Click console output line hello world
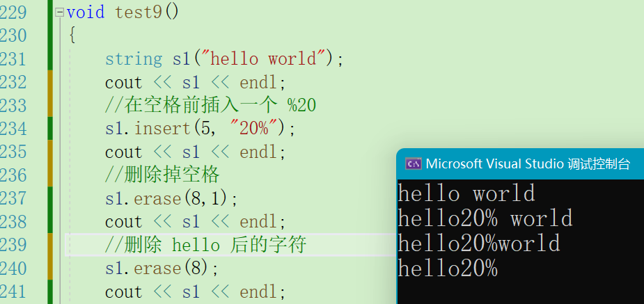Viewport: 644px width, 304px height. [466, 193]
